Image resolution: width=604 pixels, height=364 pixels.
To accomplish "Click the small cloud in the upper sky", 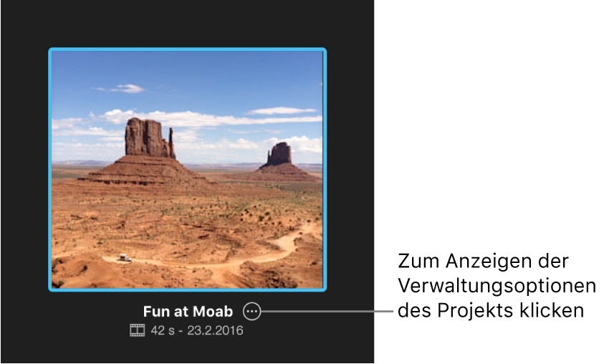I will pyautogui.click(x=123, y=89).
